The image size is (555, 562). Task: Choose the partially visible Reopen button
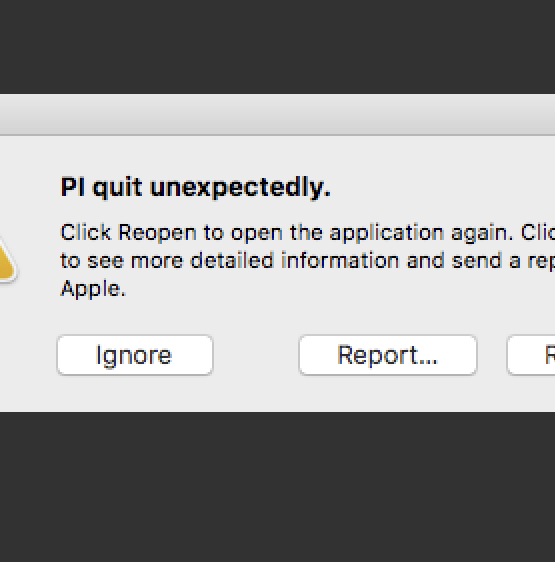531,355
